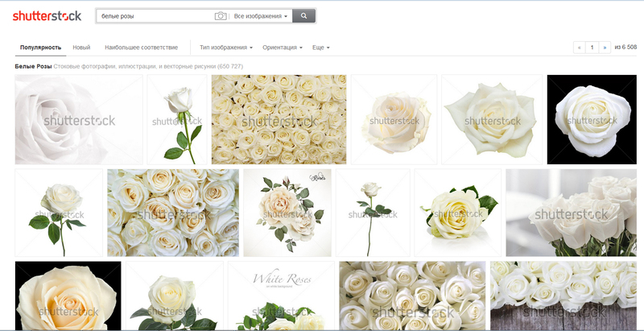Go to the previous results page arrow

click(x=579, y=48)
